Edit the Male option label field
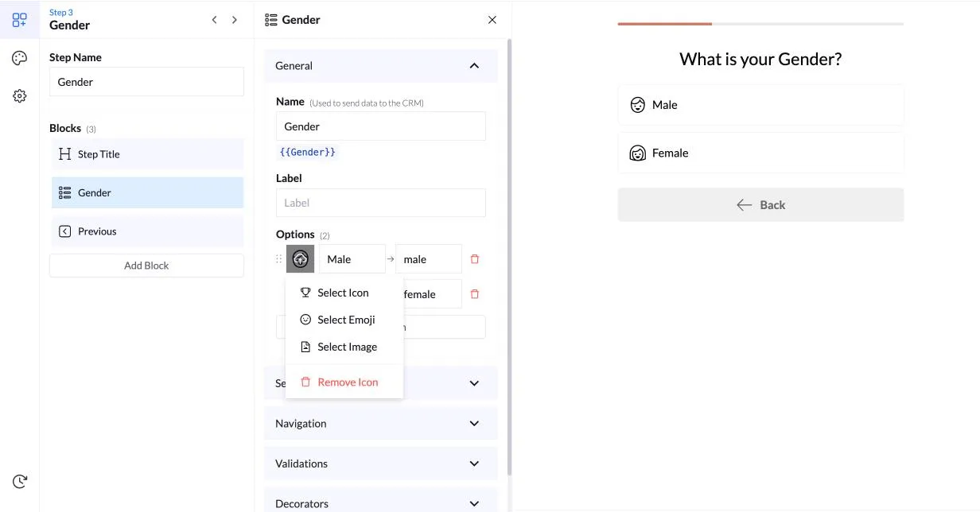Screen dimensions: 980x512 click(352, 259)
